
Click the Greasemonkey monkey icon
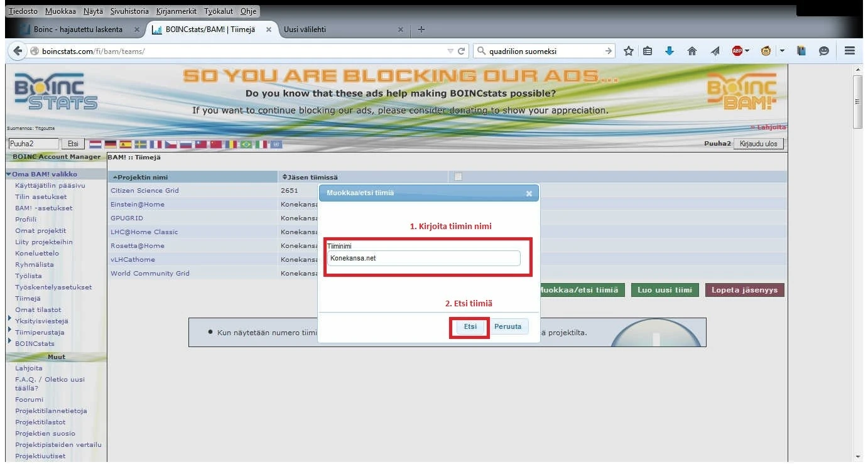[x=766, y=51]
